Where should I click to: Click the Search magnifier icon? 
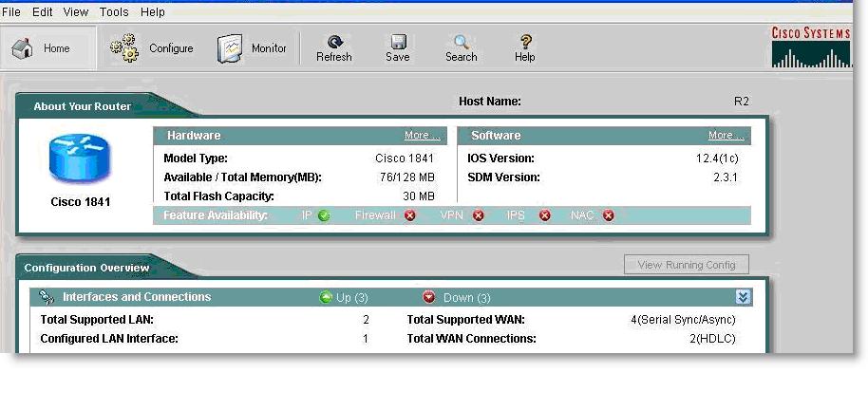462,42
